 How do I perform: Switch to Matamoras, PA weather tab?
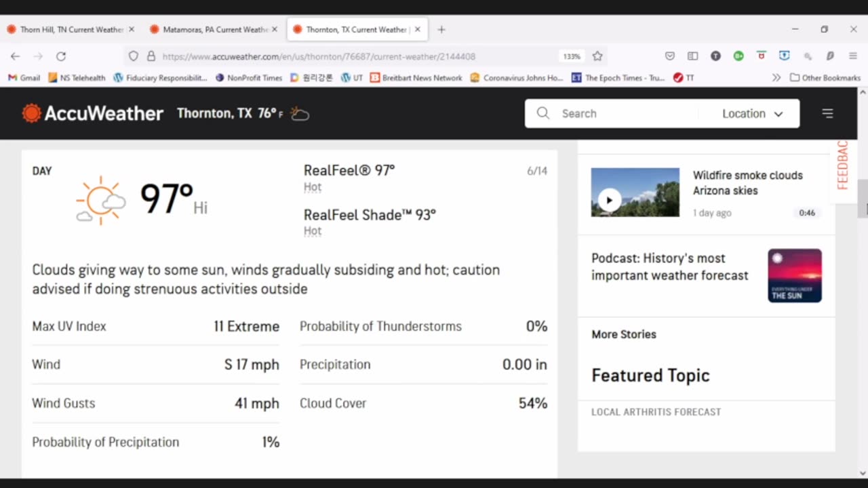[x=214, y=29]
